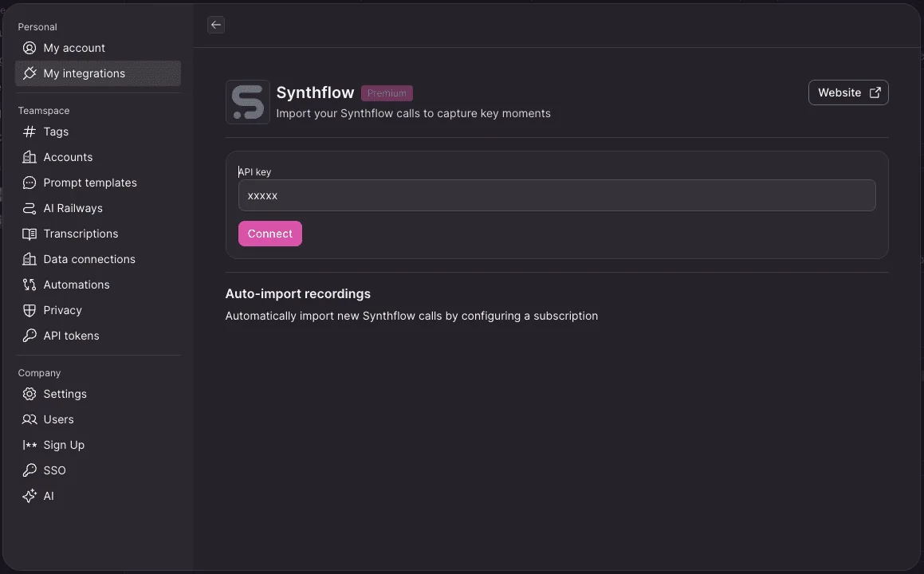Click the Tags hash icon
This screenshot has height=574, width=924.
(29, 132)
